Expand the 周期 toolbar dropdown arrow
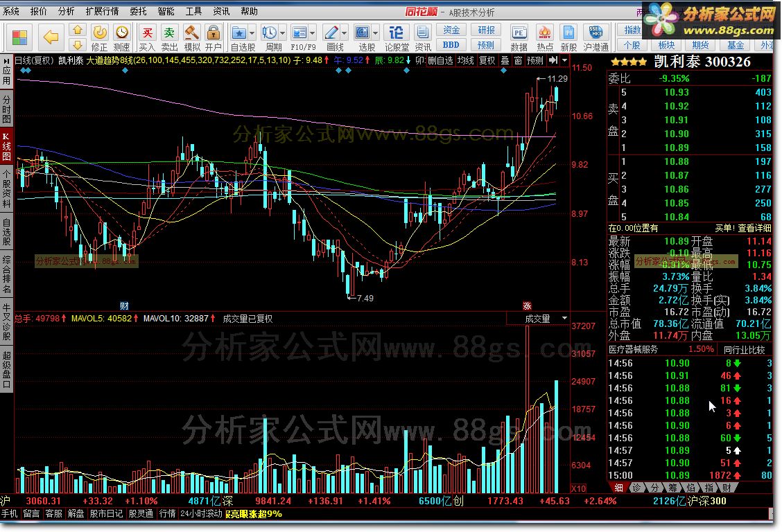 coord(283,33)
